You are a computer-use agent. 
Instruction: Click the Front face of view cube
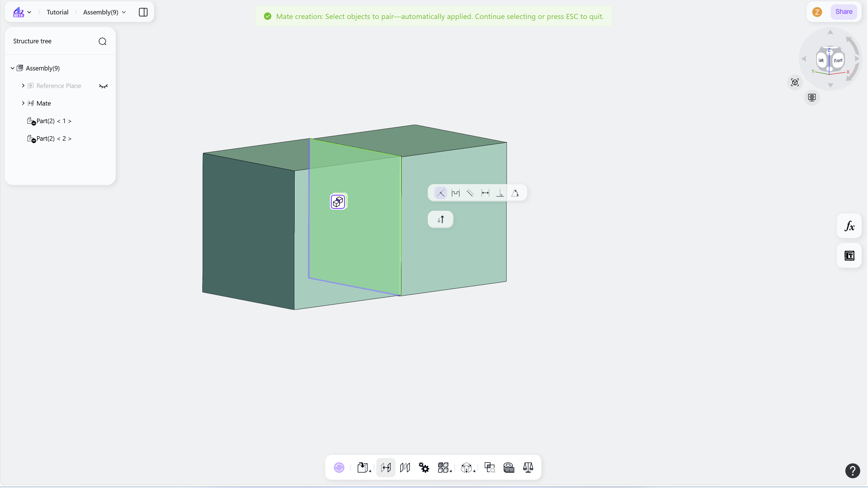[x=838, y=61]
